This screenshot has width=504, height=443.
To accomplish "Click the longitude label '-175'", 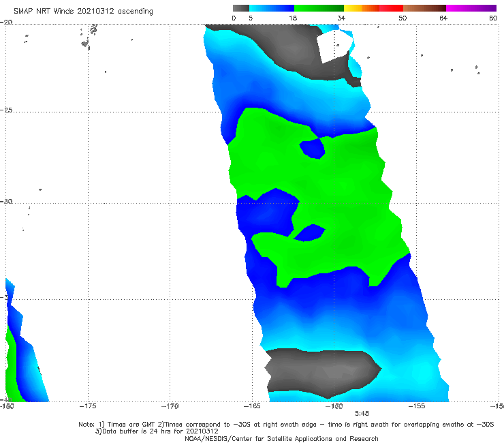I will click(88, 406).
